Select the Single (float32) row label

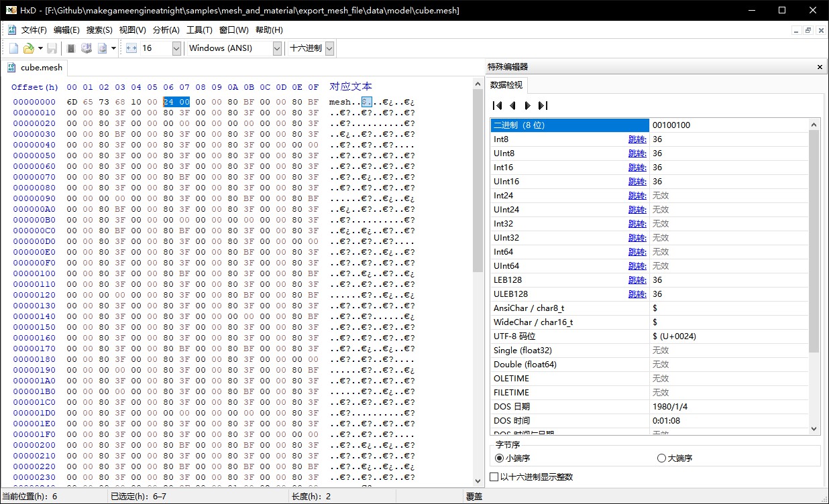524,351
